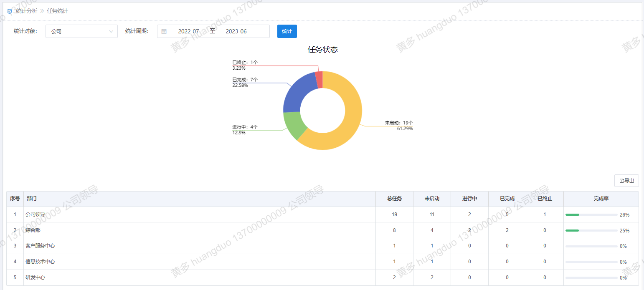Click the chart label 进行中：4个
This screenshot has height=290, width=644.
245,127
